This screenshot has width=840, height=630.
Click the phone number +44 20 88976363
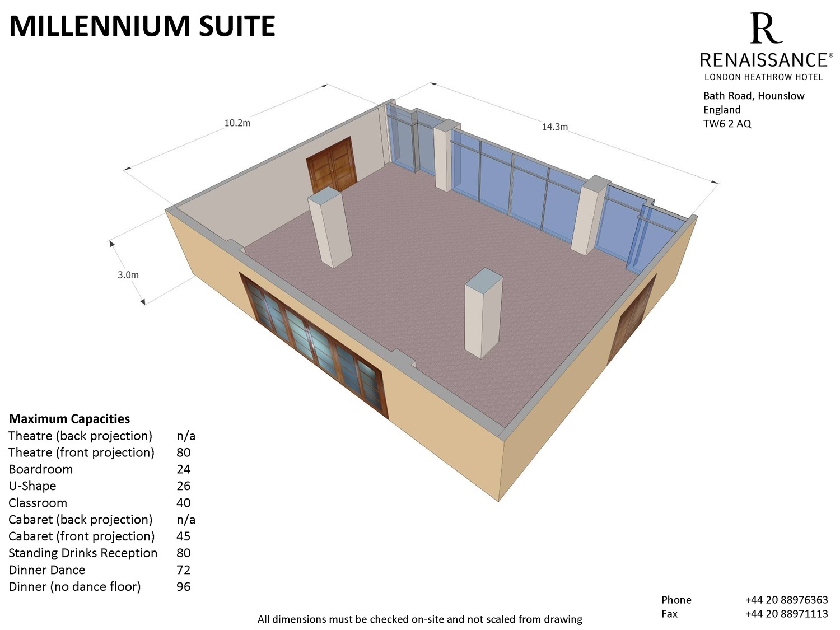(x=786, y=600)
